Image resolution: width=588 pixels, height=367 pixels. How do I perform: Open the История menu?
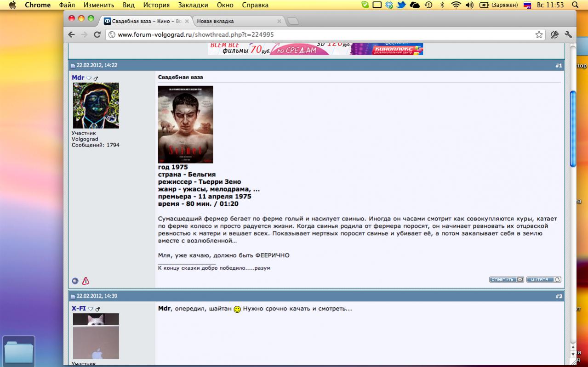(x=156, y=5)
